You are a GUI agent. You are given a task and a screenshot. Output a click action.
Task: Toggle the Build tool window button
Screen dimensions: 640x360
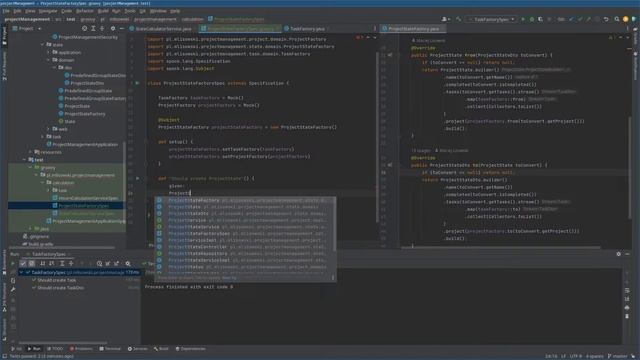click(x=161, y=349)
